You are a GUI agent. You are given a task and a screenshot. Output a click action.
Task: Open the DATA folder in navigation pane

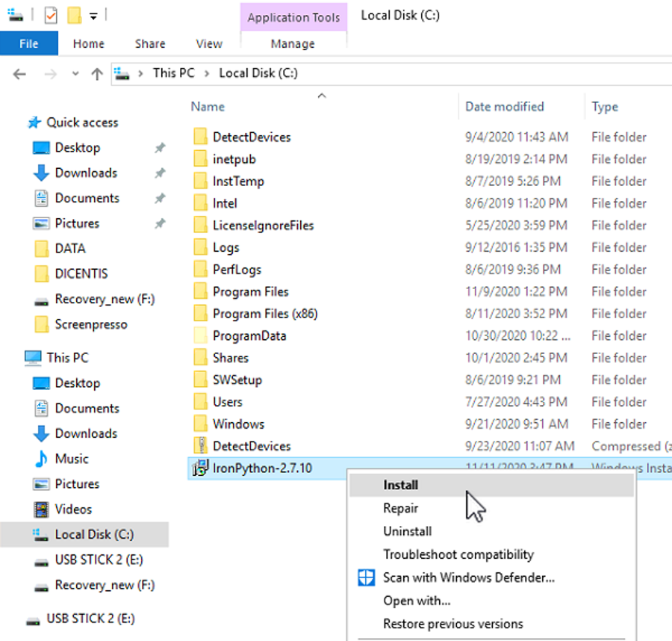point(70,248)
